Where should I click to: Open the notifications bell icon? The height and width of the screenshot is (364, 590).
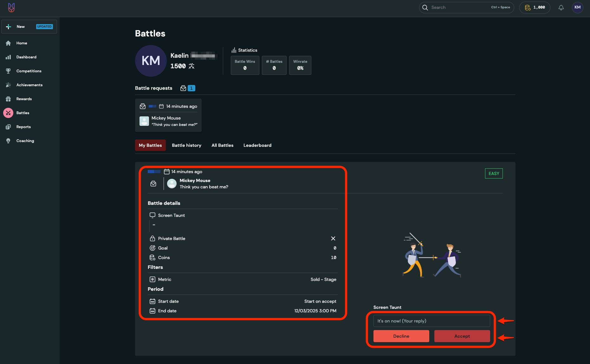[x=561, y=8]
